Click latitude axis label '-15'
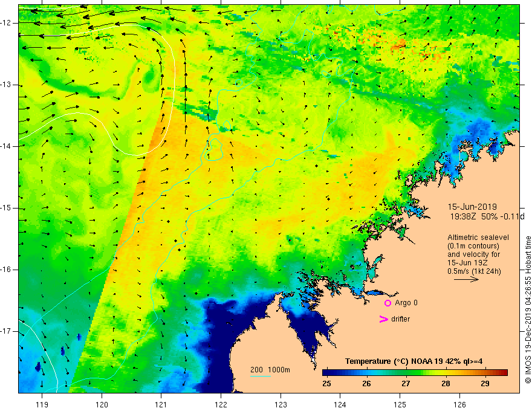Image resolution: width=532 pixels, height=411 pixels. pos(7,208)
